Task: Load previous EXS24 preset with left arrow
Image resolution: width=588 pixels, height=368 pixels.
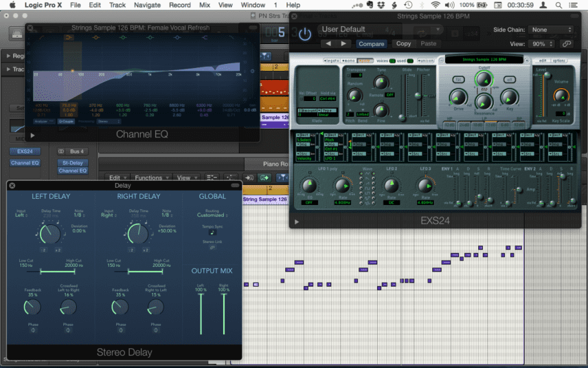Action: 328,43
